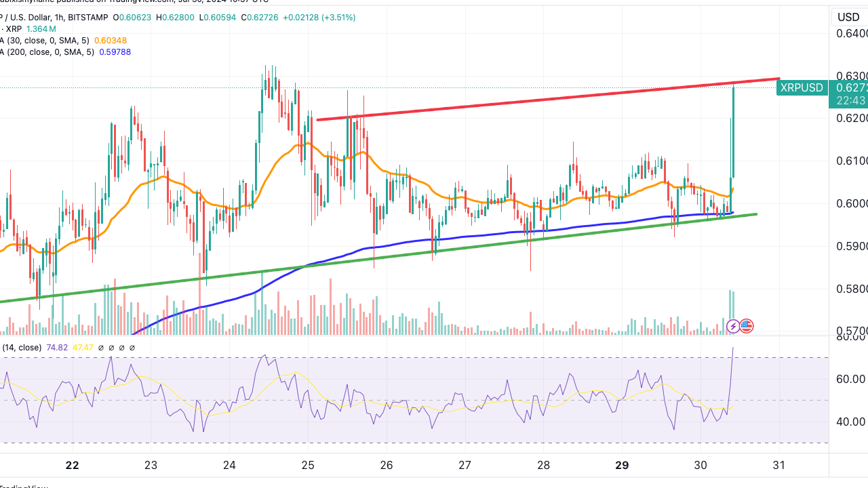This screenshot has height=488, width=868.
Task: Click date label 25 on time axis
Action: pos(309,465)
